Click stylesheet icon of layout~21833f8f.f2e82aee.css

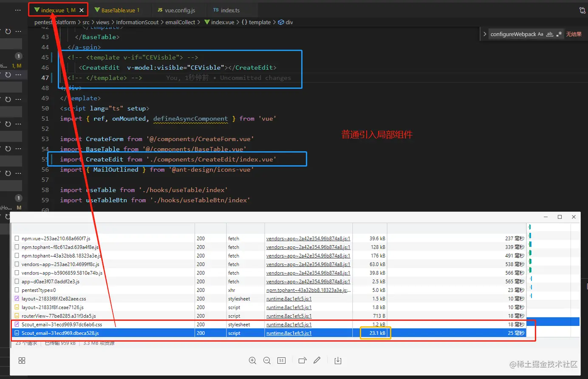point(17,299)
